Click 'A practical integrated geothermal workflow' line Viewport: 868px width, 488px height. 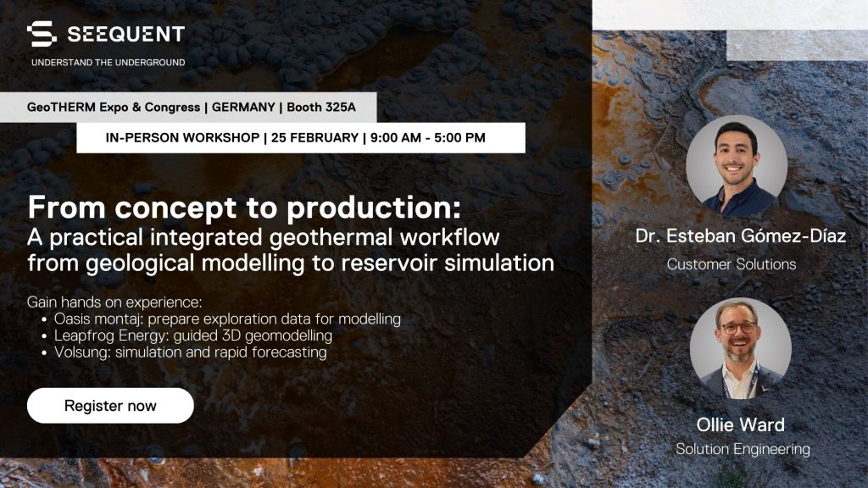[x=264, y=237]
